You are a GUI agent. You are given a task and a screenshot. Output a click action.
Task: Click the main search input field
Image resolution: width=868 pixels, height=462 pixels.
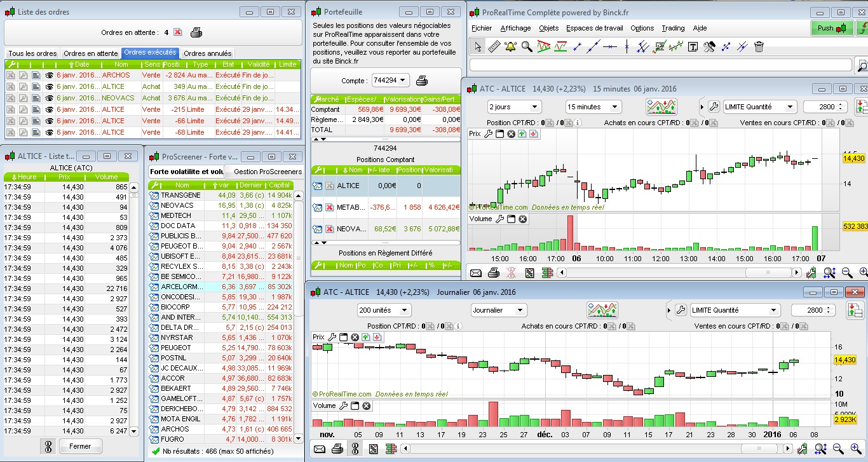point(661,65)
